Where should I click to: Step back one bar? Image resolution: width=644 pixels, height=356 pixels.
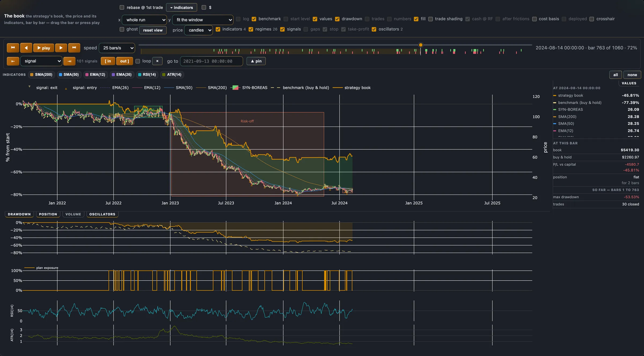click(x=26, y=48)
